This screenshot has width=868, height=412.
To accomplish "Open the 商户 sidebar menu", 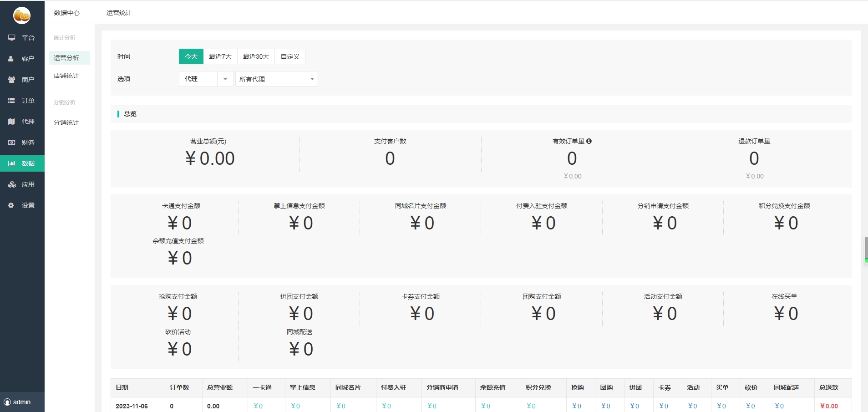I will (x=22, y=80).
